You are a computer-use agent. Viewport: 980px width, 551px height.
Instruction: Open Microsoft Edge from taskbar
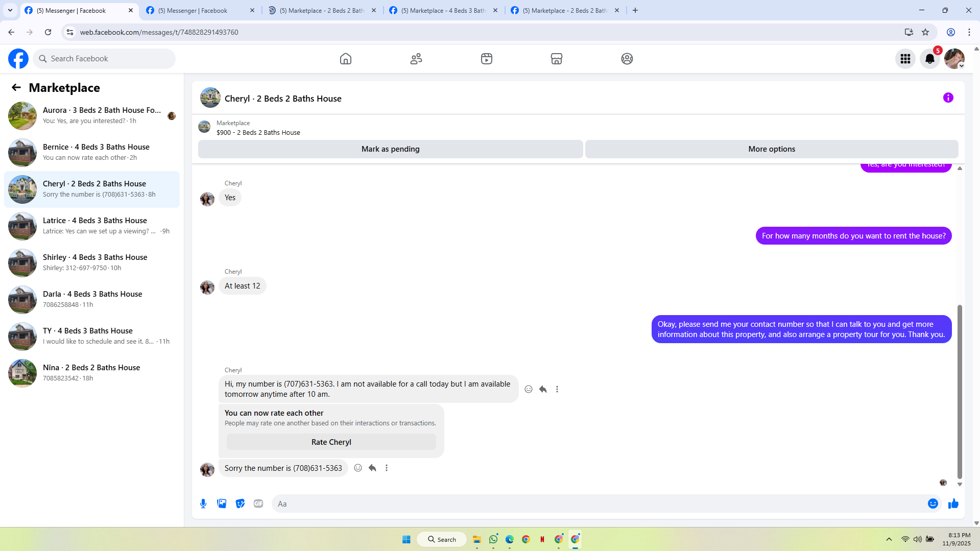coord(510,539)
